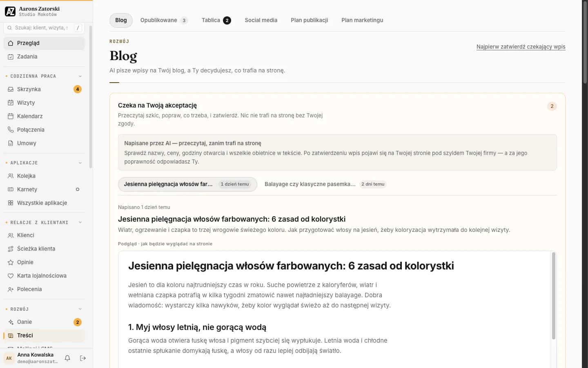Open the Plan marketingu tab
Image resolution: width=588 pixels, height=368 pixels.
point(362,20)
